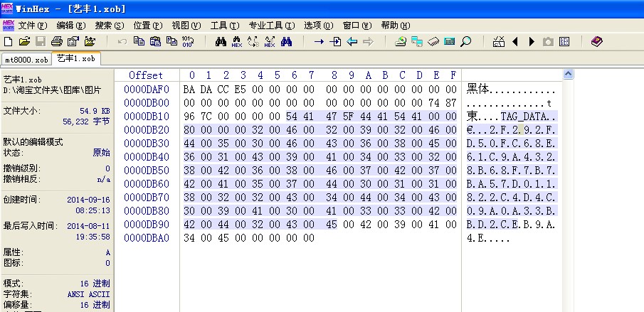Open the Calculator tool icon
644x312 pixels.
[449, 42]
